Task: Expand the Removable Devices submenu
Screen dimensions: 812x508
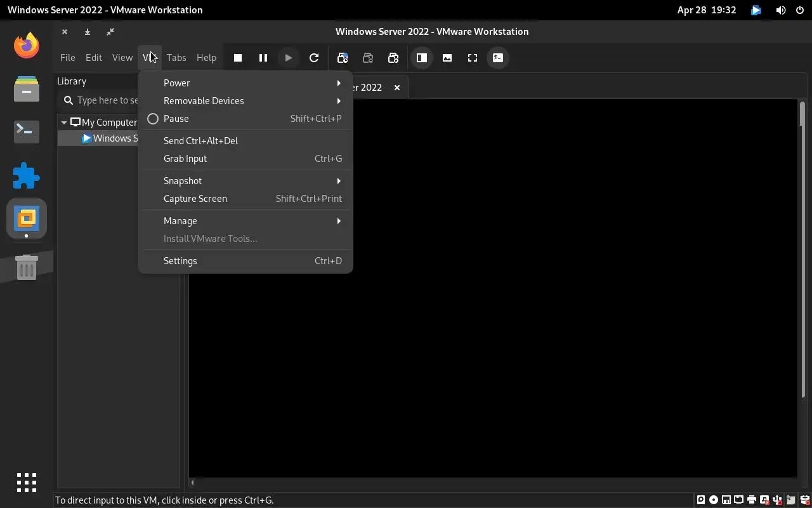Action: tap(246, 101)
